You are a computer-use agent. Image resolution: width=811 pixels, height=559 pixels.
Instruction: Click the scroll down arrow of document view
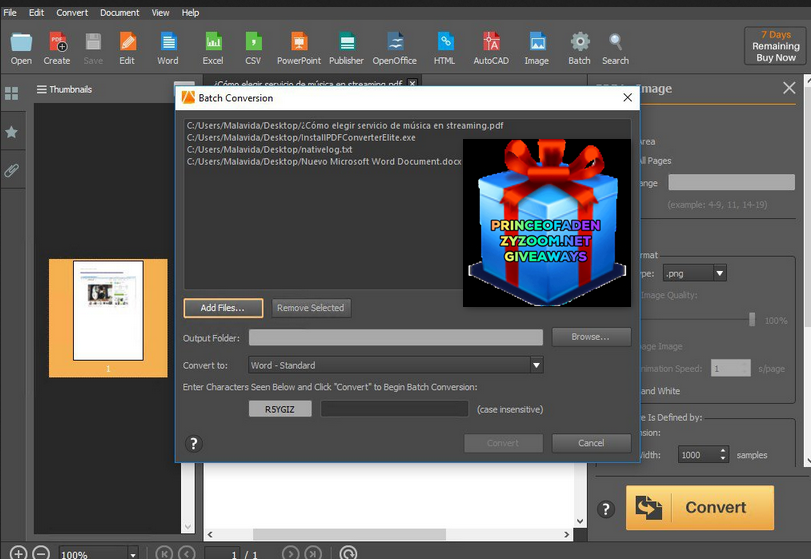pos(580,521)
